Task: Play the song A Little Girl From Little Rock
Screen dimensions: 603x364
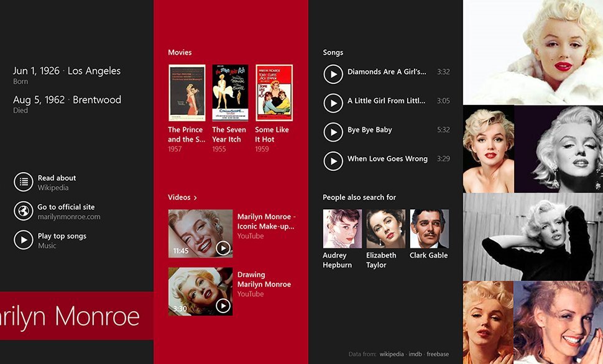Action: click(x=333, y=101)
